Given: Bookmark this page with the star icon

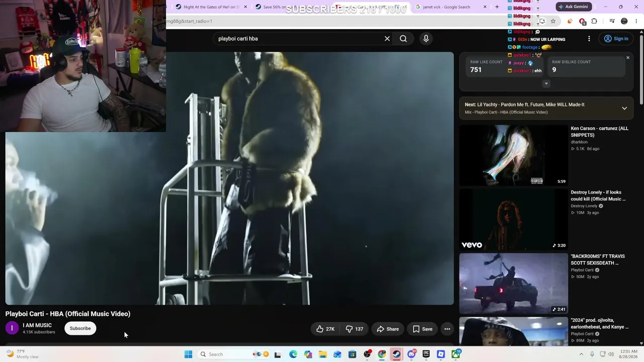Looking at the screenshot, I should (x=553, y=21).
